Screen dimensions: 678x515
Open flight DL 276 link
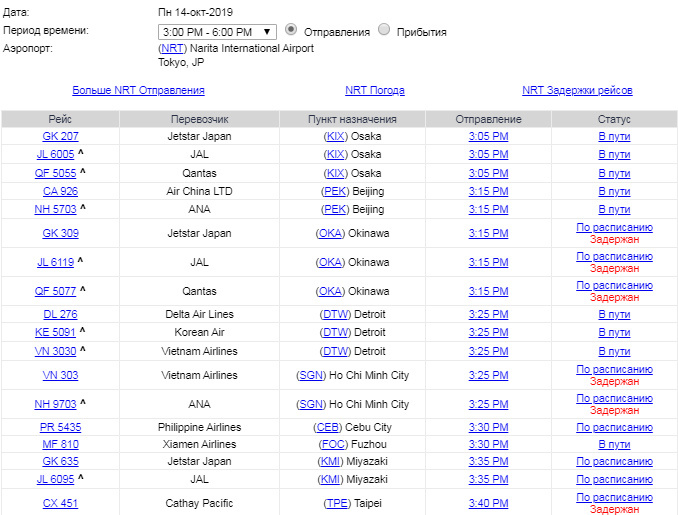61,314
